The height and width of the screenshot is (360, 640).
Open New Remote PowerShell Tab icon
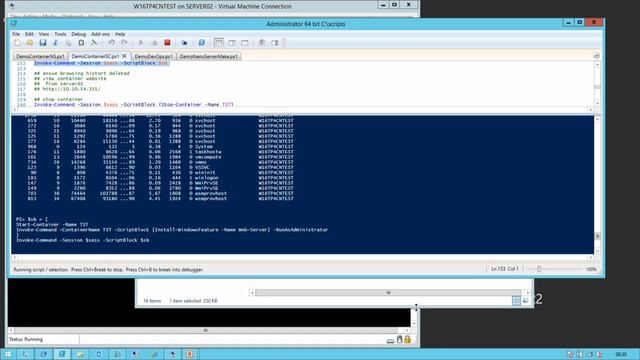pos(184,43)
